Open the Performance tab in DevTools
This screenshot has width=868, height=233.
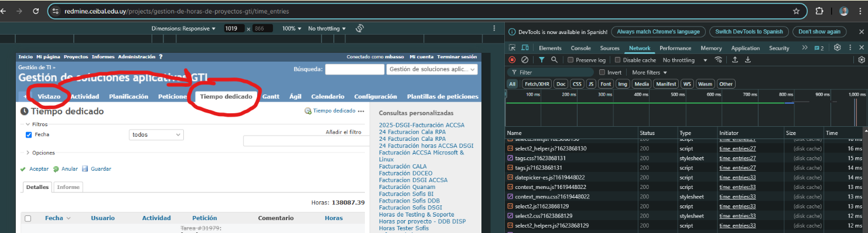coord(675,48)
